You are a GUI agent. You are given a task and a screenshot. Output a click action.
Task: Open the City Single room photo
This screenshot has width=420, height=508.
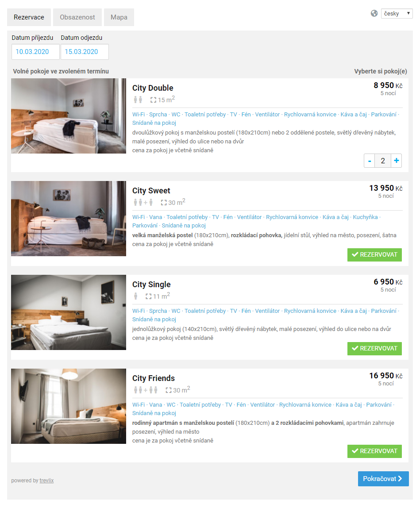69,312
